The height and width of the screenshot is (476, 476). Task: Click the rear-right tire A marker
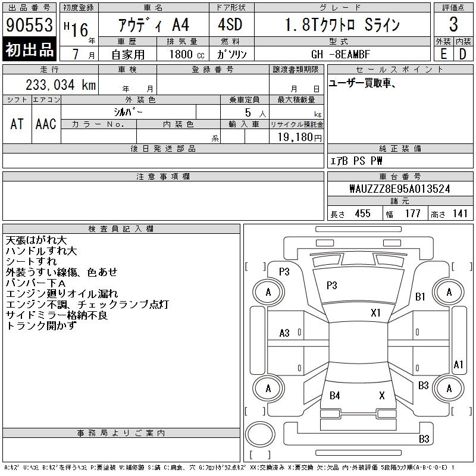tap(449, 389)
